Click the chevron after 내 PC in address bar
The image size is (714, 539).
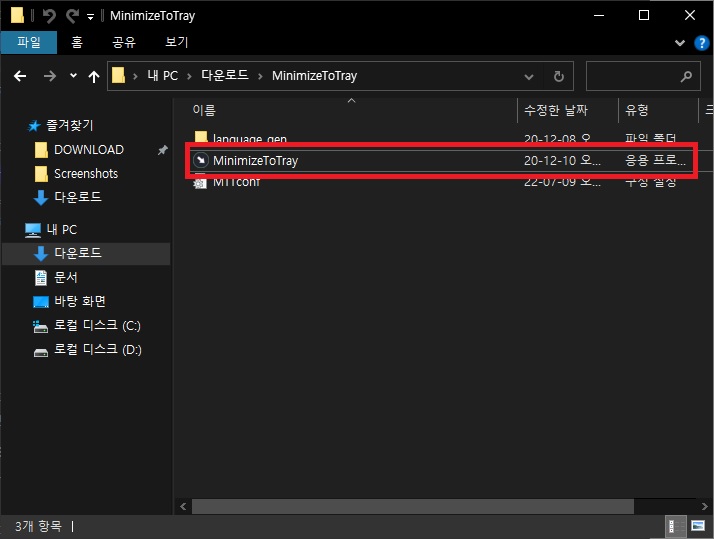[x=189, y=76]
